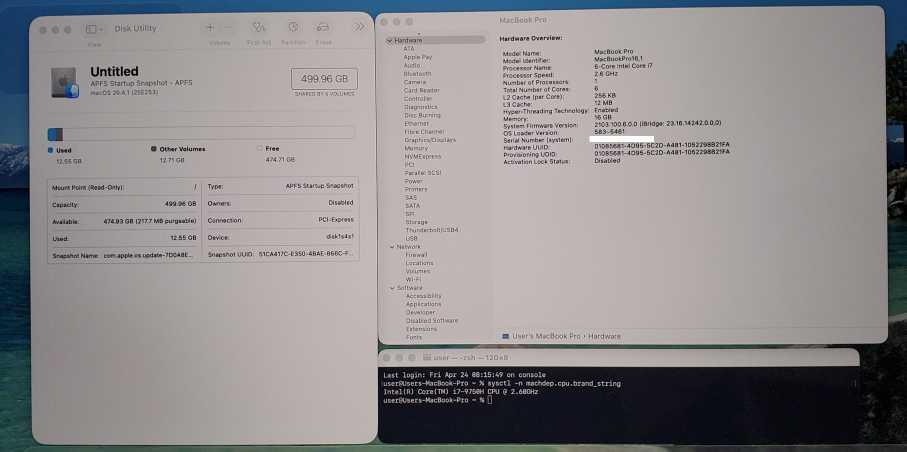The height and width of the screenshot is (452, 907).
Task: Select Parallel SCSI in the sidebar
Action: 422,173
